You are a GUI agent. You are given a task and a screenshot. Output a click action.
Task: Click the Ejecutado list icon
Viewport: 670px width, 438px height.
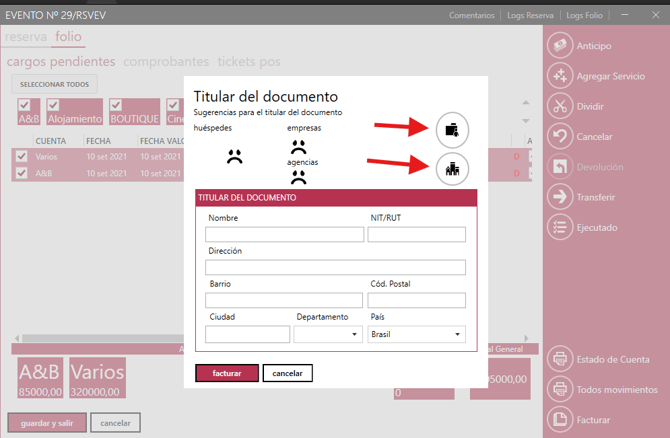coord(560,227)
